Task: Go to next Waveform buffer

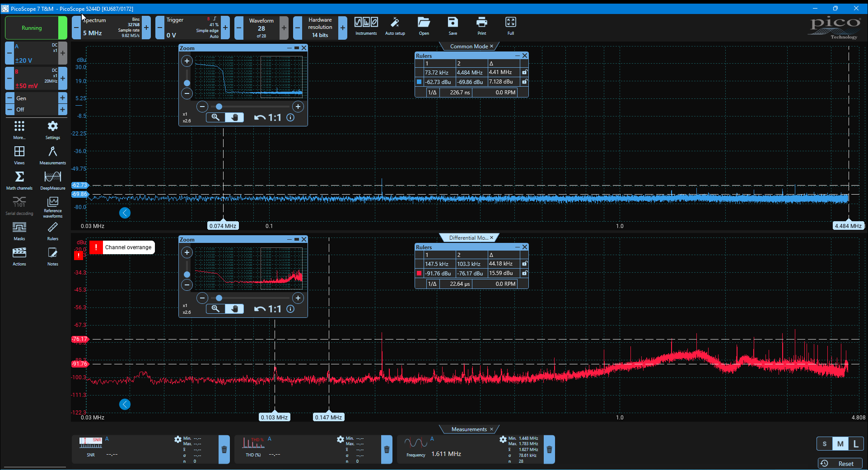Action: pos(284,28)
